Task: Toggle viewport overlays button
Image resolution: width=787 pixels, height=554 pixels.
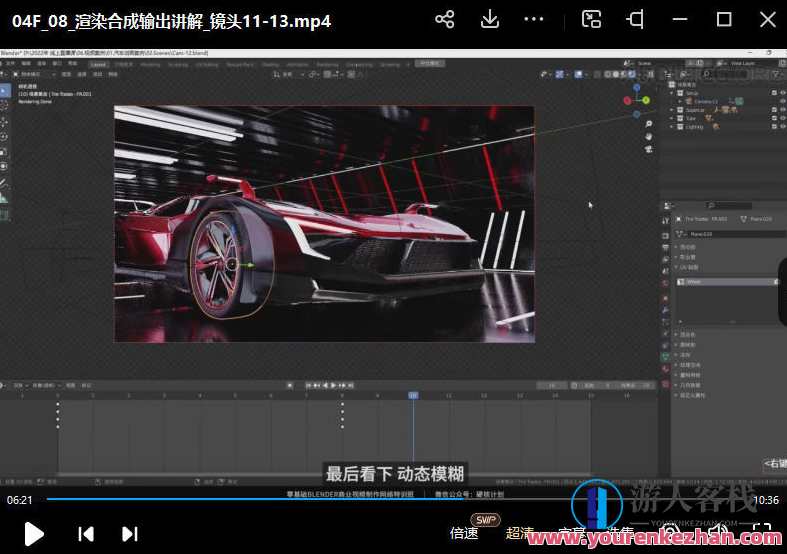Action: [579, 74]
